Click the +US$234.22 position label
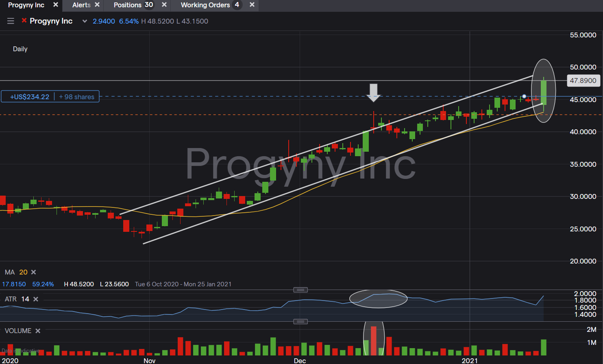 (30, 97)
